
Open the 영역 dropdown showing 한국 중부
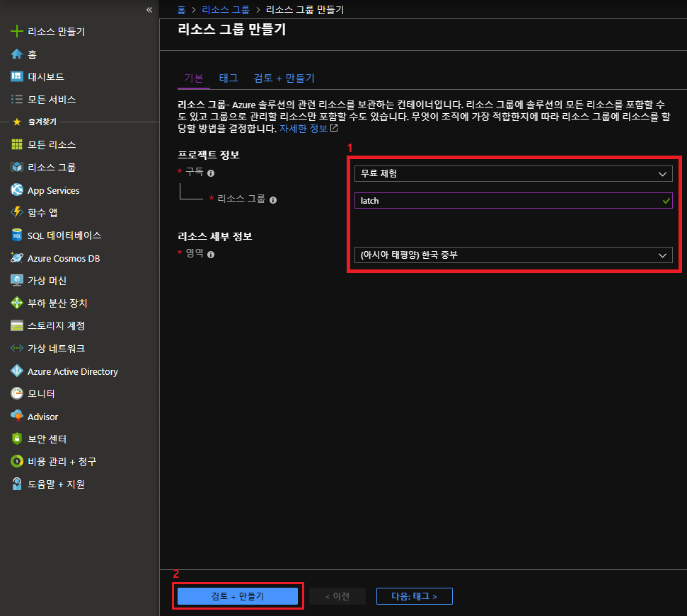pyautogui.click(x=513, y=255)
